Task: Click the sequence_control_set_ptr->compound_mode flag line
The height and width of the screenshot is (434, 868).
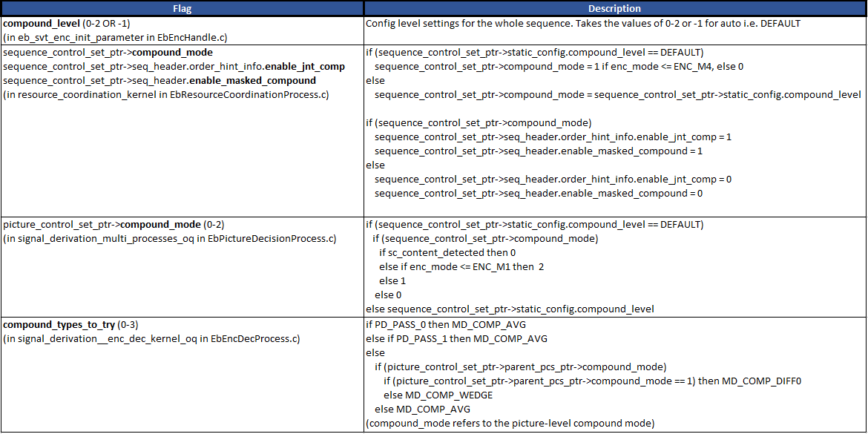Action: click(x=108, y=52)
